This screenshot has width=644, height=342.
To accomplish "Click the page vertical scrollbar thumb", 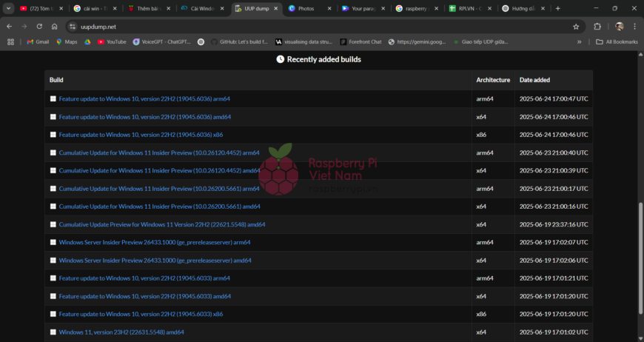I will pyautogui.click(x=640, y=258).
